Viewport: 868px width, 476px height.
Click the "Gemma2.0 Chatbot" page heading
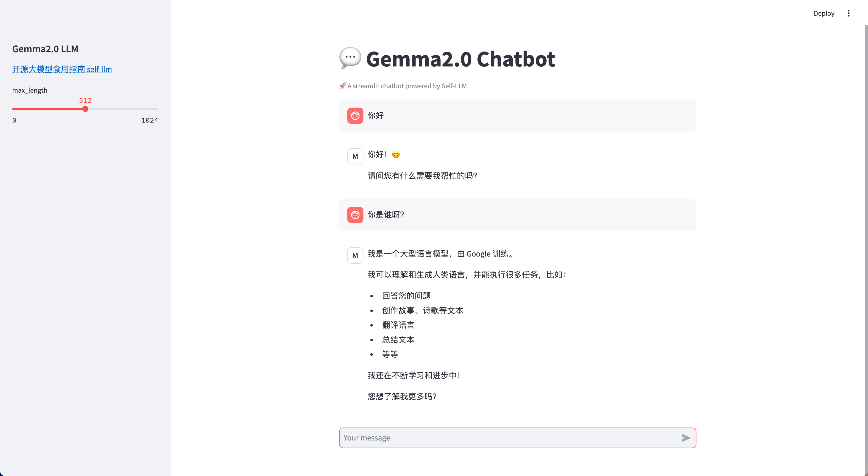[x=460, y=59]
